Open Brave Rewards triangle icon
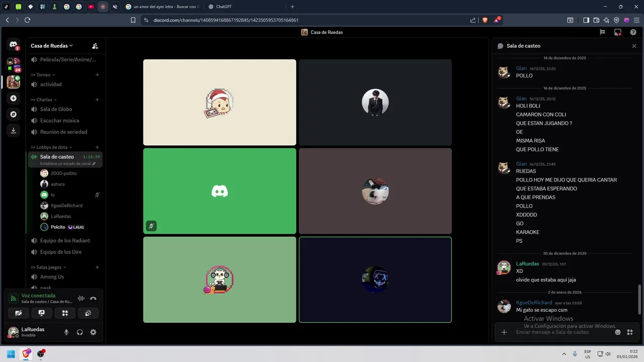 point(497,20)
